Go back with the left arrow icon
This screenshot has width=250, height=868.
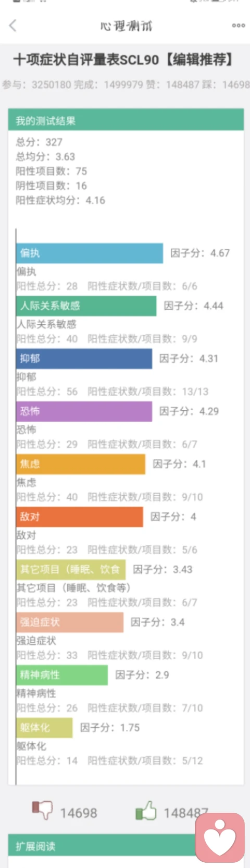[x=13, y=25]
